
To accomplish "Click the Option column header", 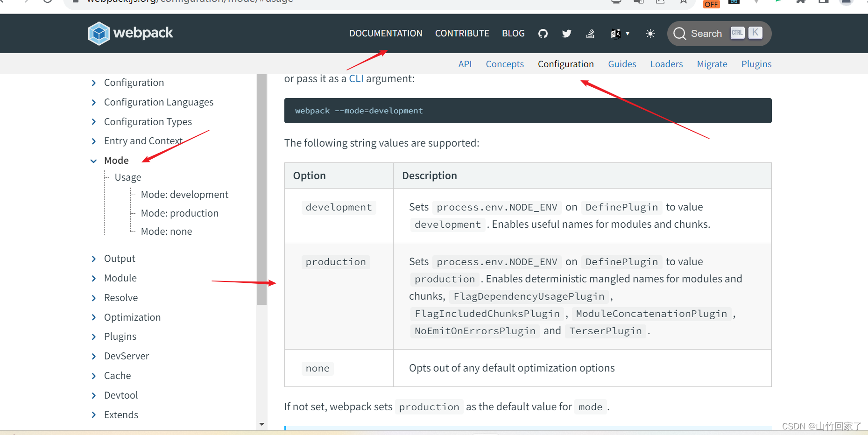I will pyautogui.click(x=339, y=175).
